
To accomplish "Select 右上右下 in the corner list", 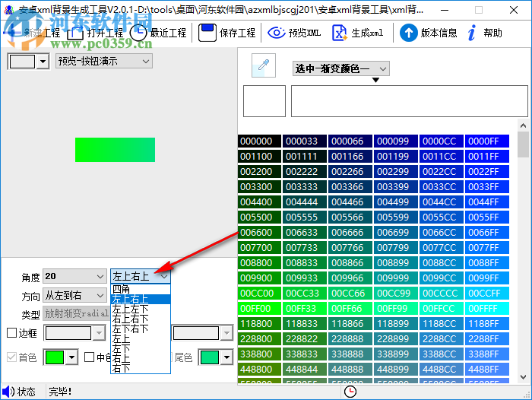I will (x=141, y=319).
